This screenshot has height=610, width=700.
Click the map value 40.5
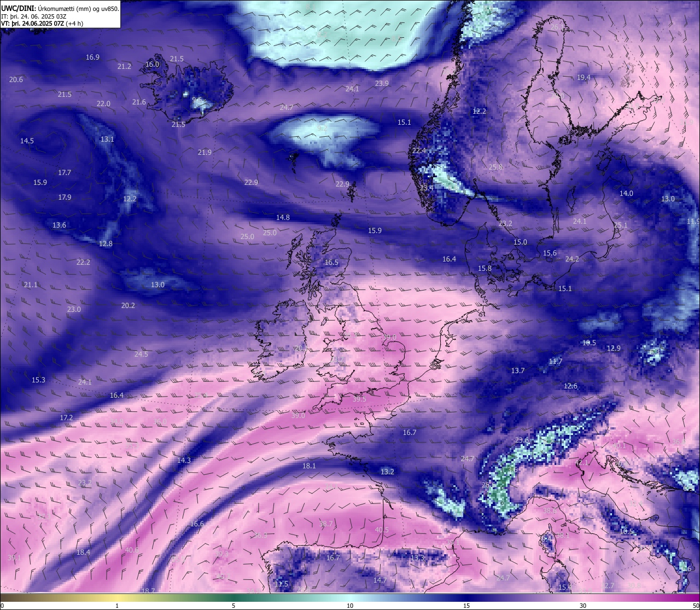[382, 530]
